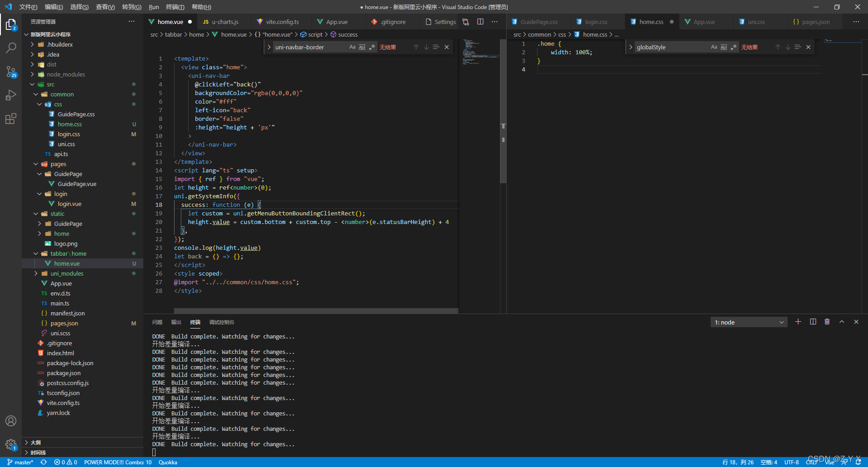The image size is (868, 467).
Task: Close the globalStyle find widget
Action: pyautogui.click(x=808, y=47)
